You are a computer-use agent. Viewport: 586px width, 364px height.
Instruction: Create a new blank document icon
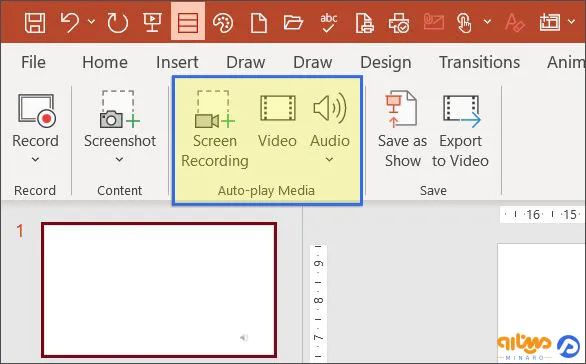tap(259, 22)
